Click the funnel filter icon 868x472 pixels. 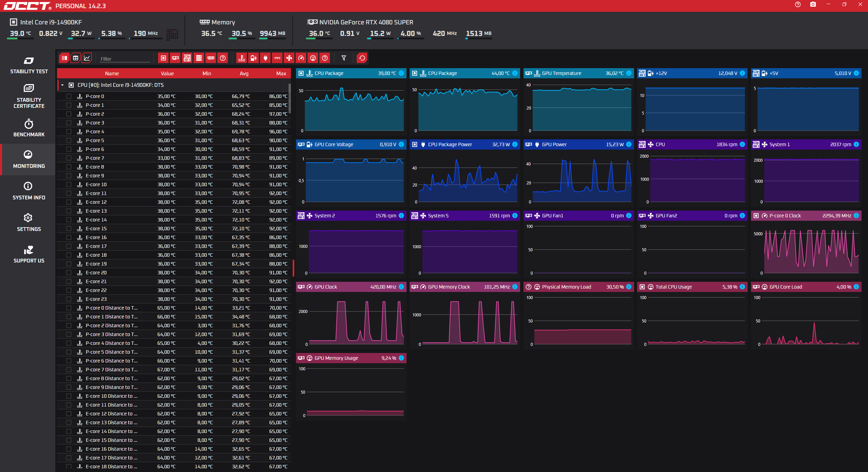(344, 58)
